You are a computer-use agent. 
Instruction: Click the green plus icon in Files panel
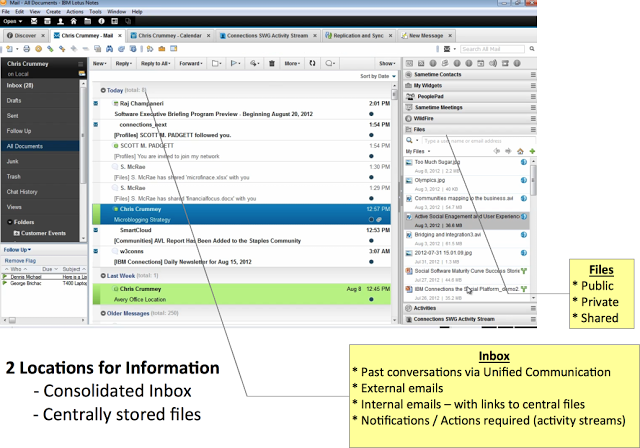[x=531, y=151]
